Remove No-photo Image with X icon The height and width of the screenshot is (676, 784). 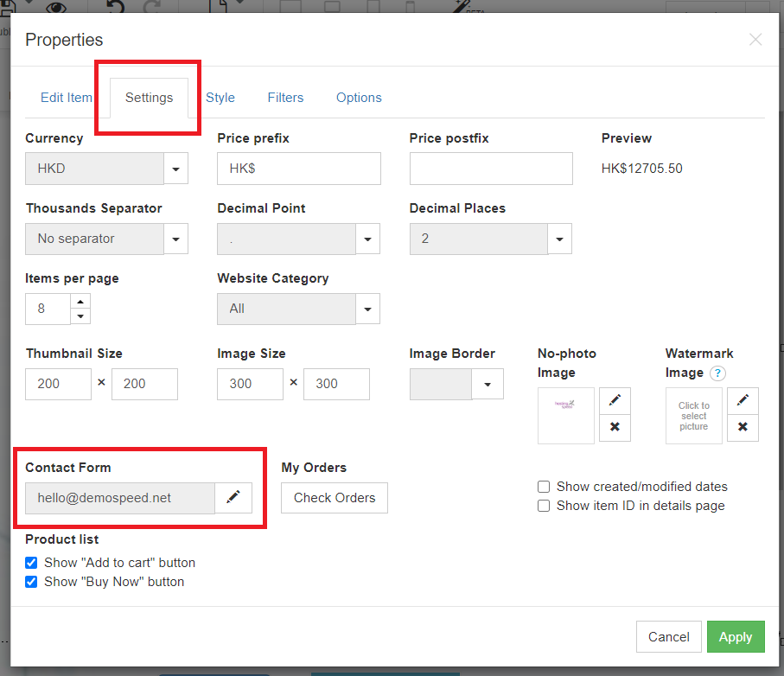pyautogui.click(x=615, y=427)
